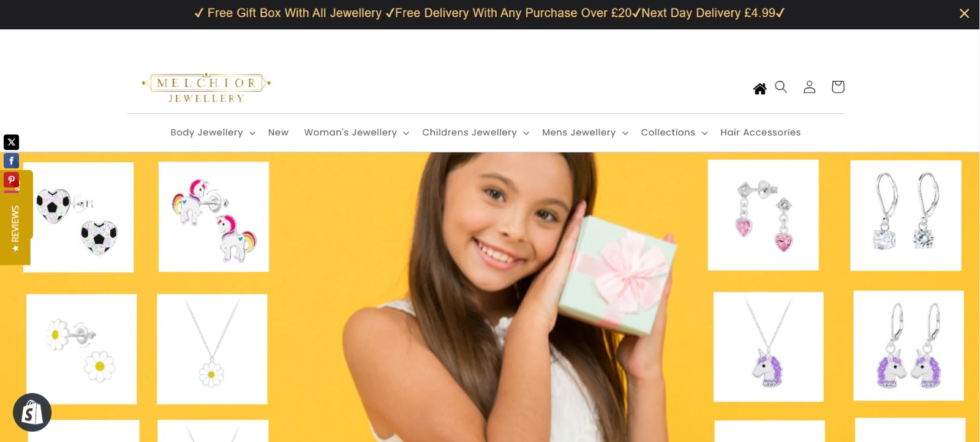Share via the X social icon
The image size is (980, 442).
pyautogui.click(x=12, y=142)
